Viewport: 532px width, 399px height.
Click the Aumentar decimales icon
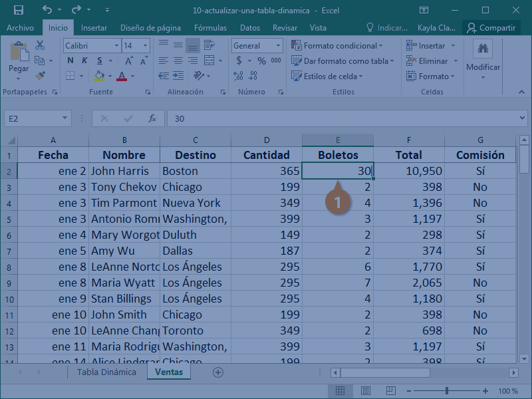pos(238,75)
